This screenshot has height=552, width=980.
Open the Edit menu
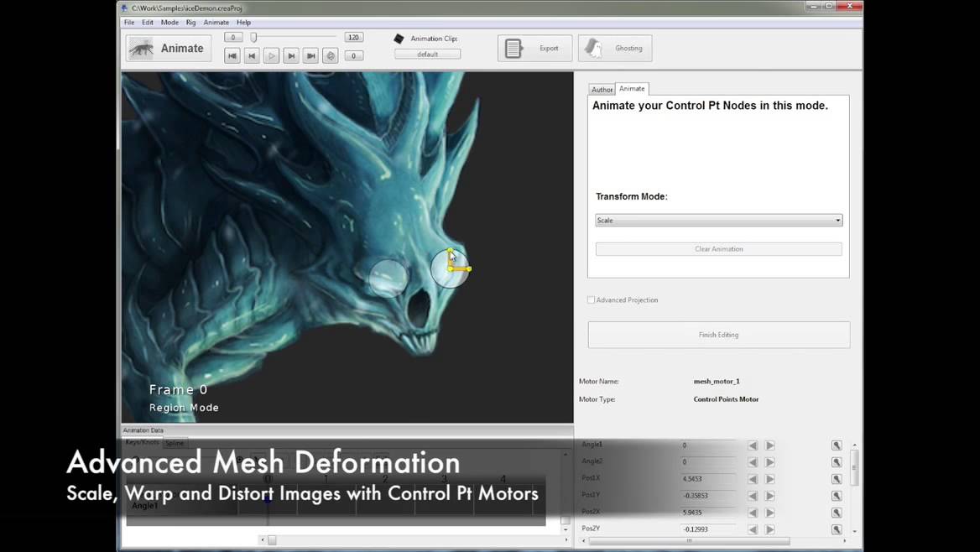pyautogui.click(x=148, y=23)
